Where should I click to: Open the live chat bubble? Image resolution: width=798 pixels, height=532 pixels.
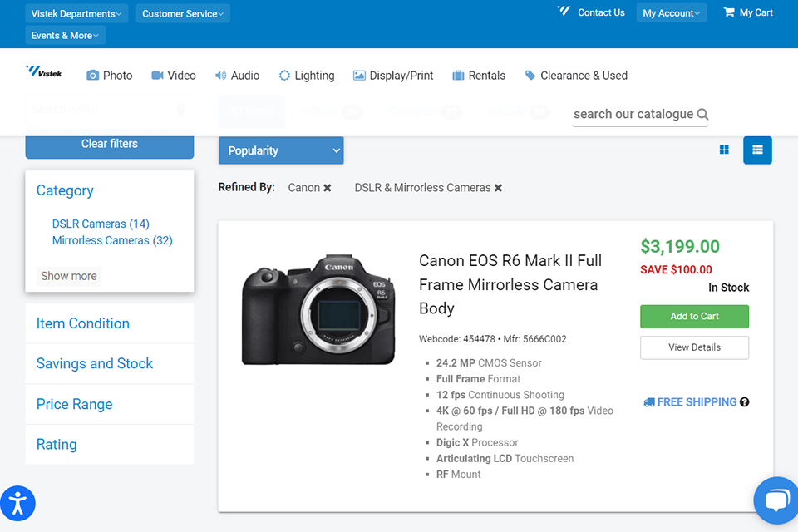pos(776,500)
